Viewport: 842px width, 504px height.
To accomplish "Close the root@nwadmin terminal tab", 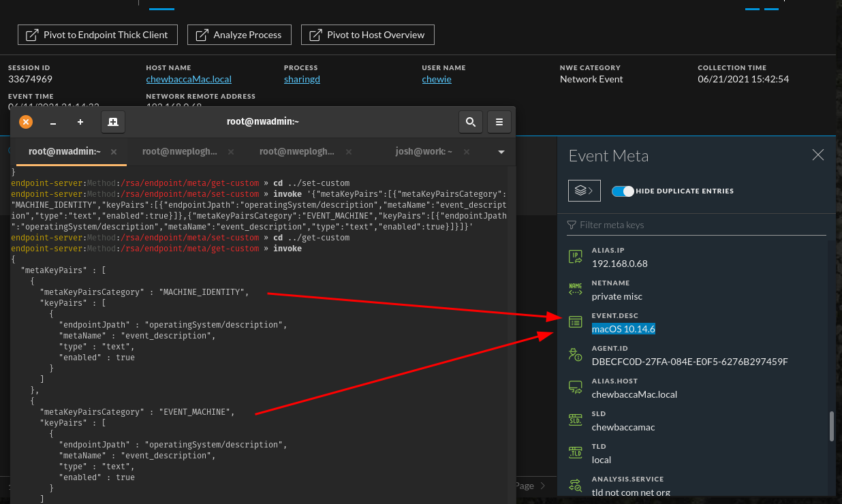I will coord(114,152).
